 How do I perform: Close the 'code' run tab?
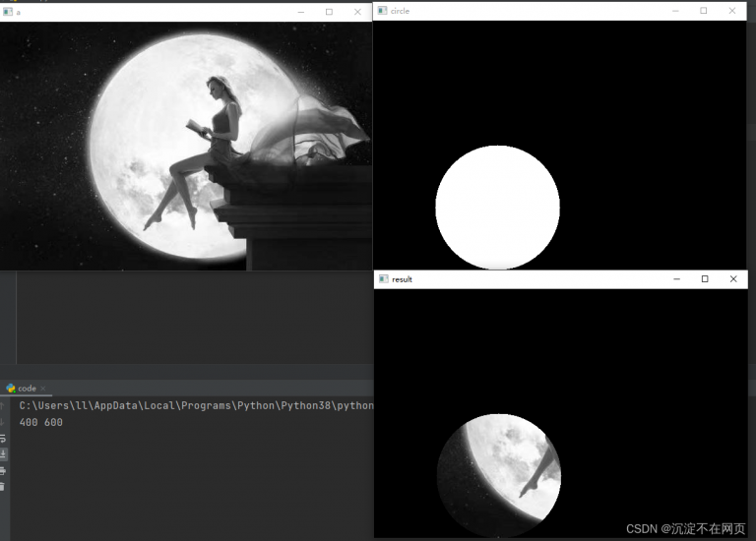coord(43,389)
